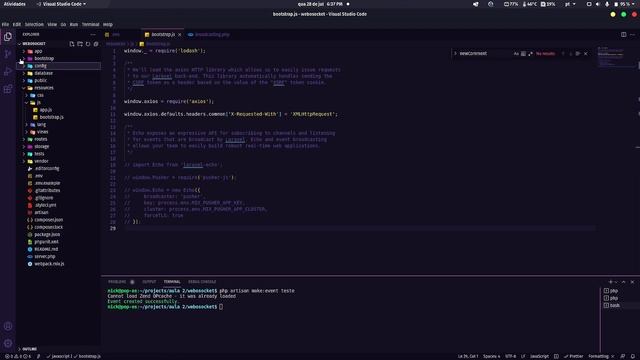
Task: Toggle Match Whole Word in Find widget
Action: 523,53
